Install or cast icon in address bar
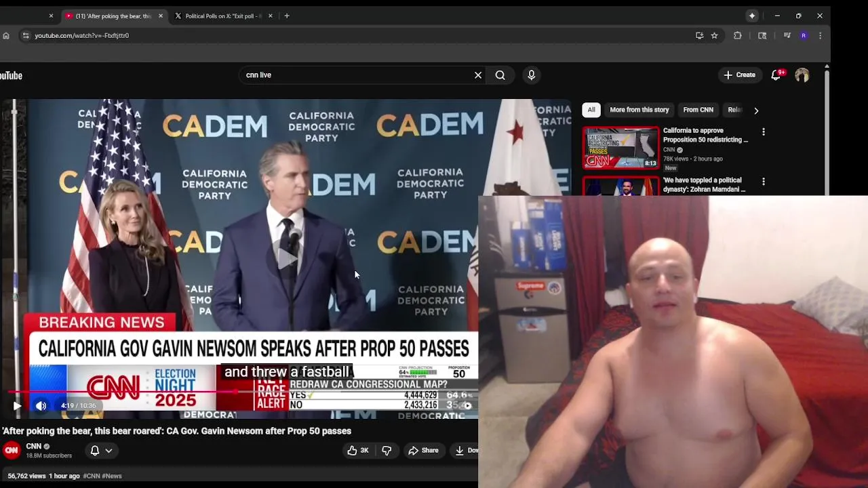The height and width of the screenshot is (488, 868). click(699, 35)
